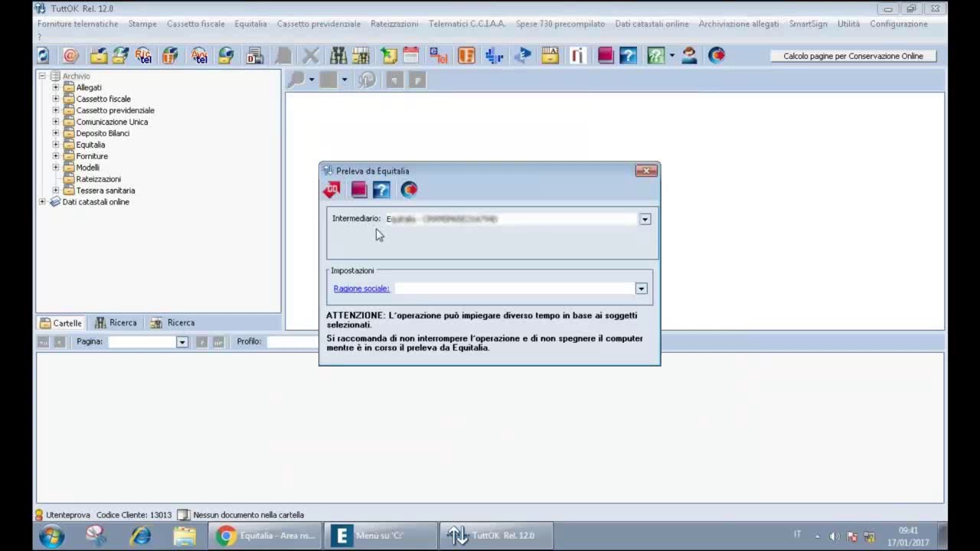Viewport: 980px width, 551px height.
Task: Open the Stampe menu
Action: click(142, 24)
